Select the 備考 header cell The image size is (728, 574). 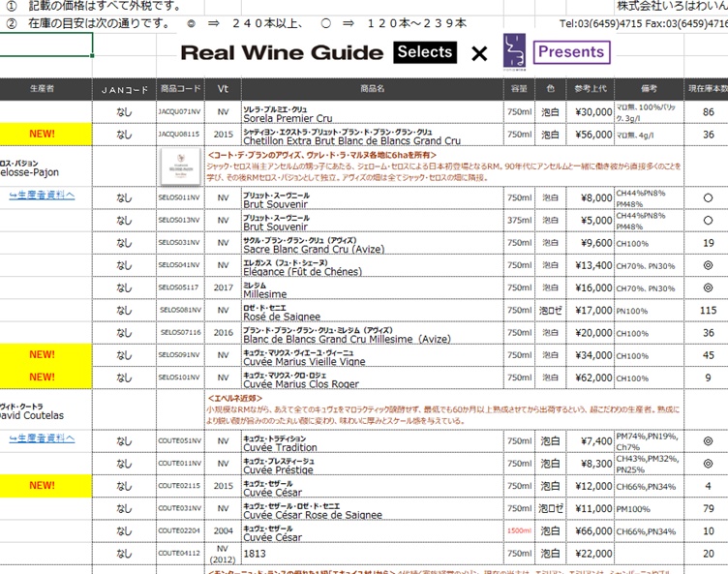pyautogui.click(x=649, y=89)
